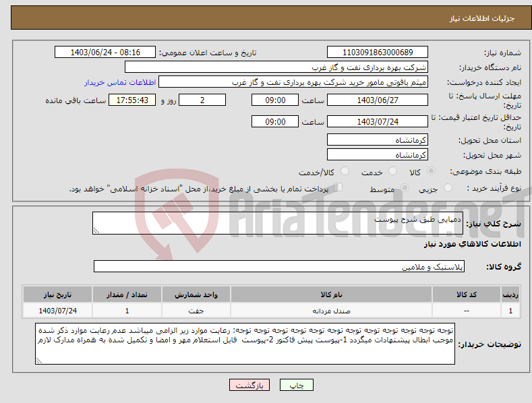Click the کد کالا column header
Image resolution: width=532 pixels, height=403 pixels.
coord(467,294)
